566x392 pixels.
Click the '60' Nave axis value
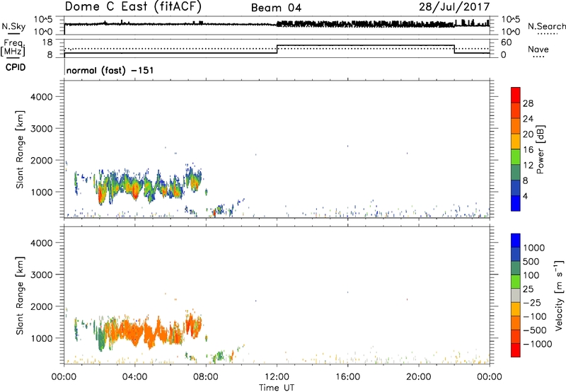pyautogui.click(x=507, y=42)
